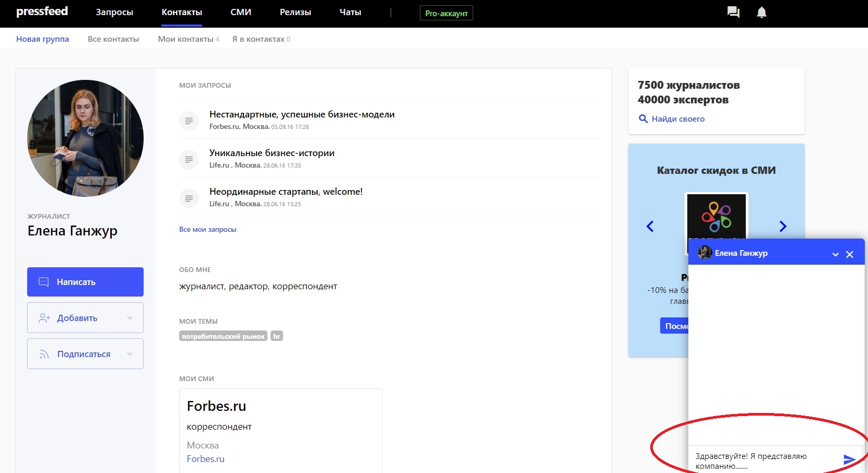Image resolution: width=868 pixels, height=473 pixels.
Task: Switch to the Запросы menu section
Action: [114, 12]
